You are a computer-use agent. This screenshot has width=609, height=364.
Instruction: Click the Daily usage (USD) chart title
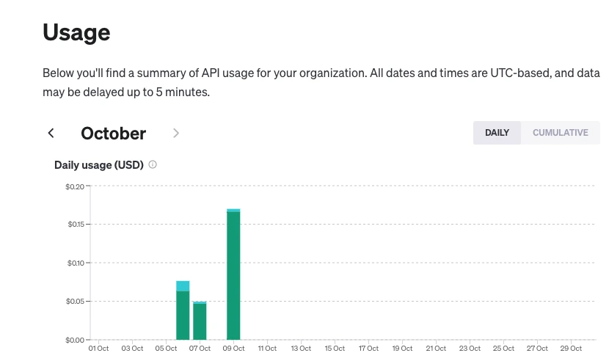[x=98, y=164]
